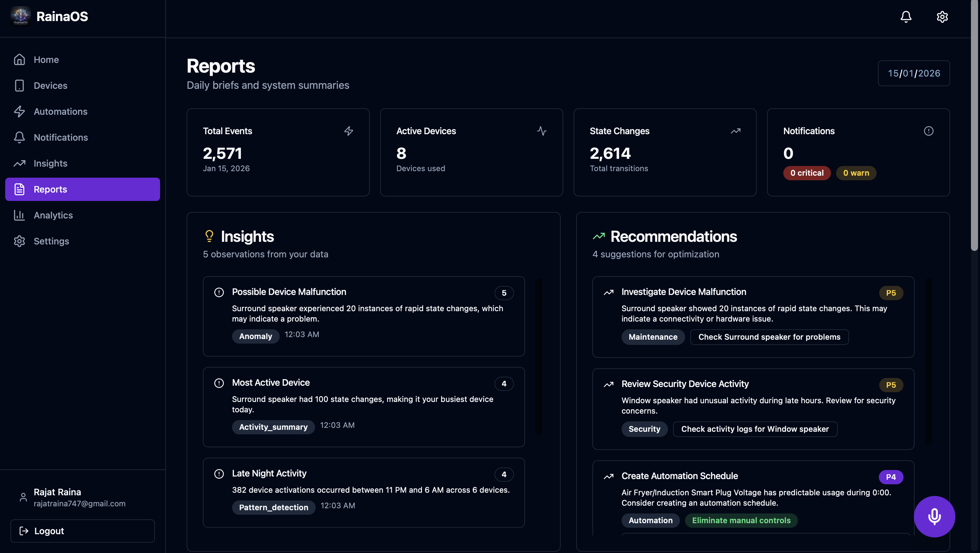Image resolution: width=980 pixels, height=553 pixels.
Task: Expand the Late Night Activity count badge
Action: (504, 474)
